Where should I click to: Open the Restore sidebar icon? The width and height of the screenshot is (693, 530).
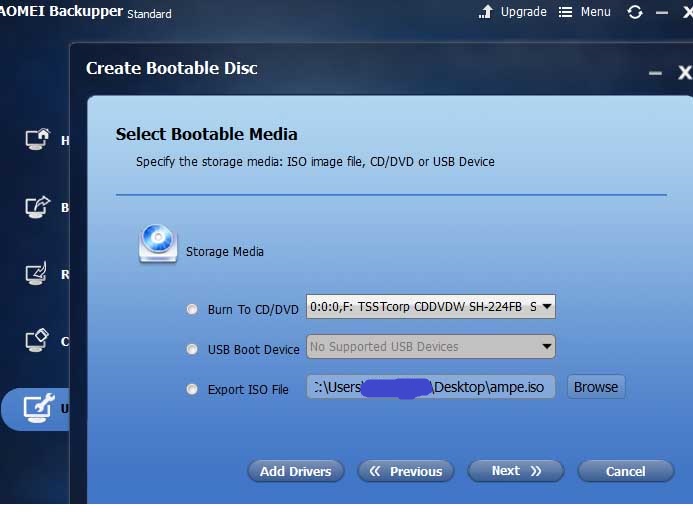point(37,274)
